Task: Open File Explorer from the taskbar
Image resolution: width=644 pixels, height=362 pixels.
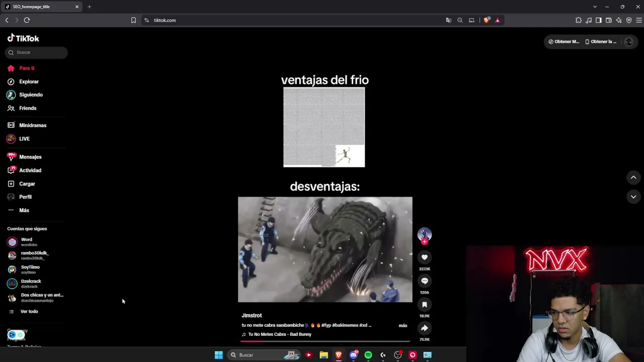Action: point(324,355)
